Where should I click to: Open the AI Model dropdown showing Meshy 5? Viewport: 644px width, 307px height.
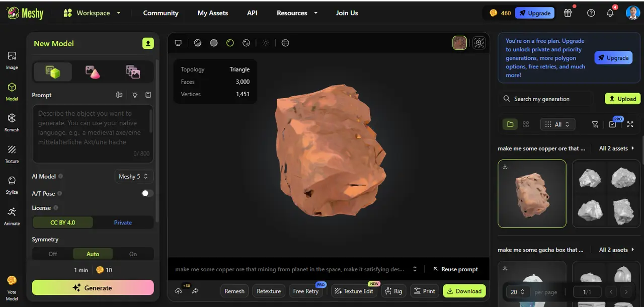(133, 176)
